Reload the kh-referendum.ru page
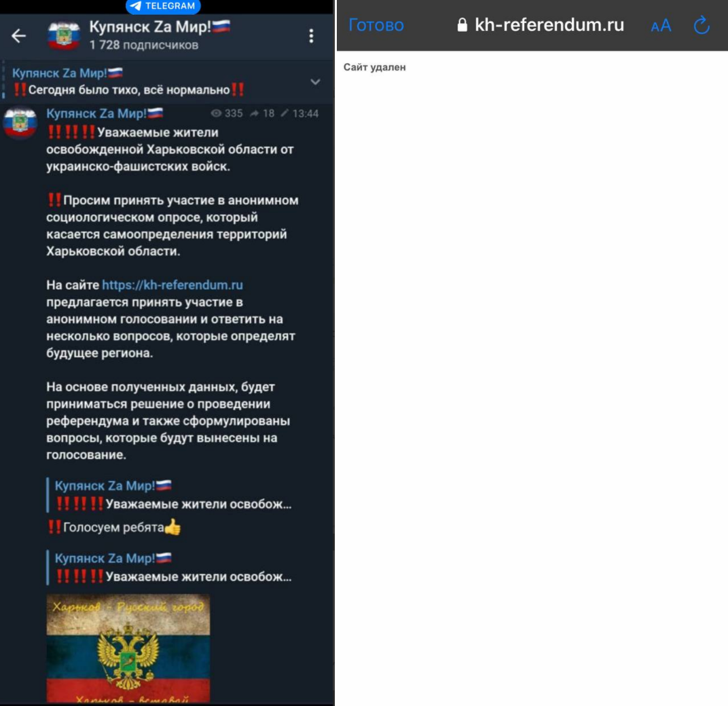Image resolution: width=728 pixels, height=706 pixels. tap(702, 25)
